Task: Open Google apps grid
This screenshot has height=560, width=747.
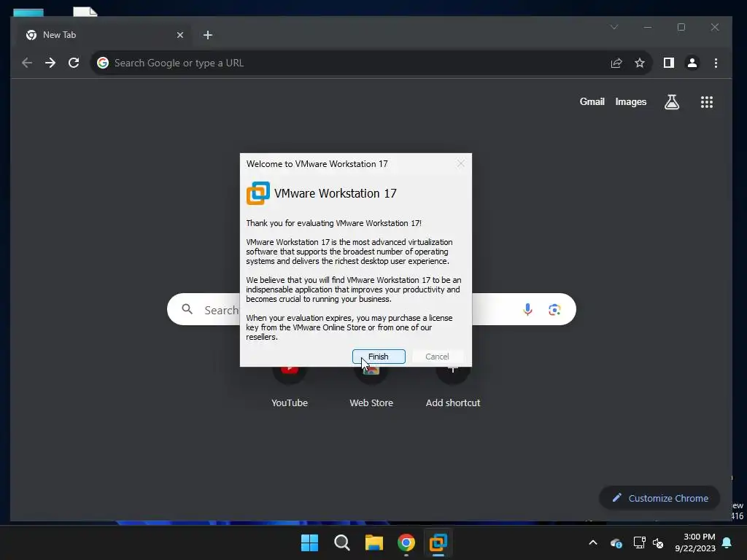Action: (706, 102)
